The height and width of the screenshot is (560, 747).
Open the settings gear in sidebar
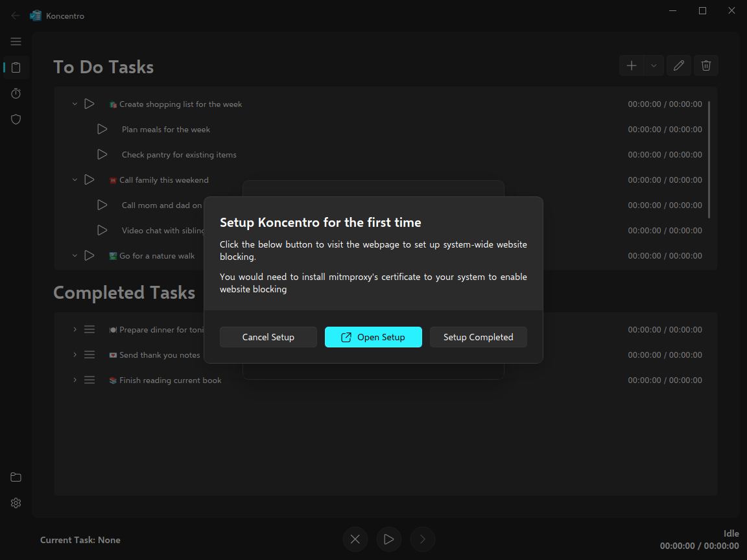(x=16, y=503)
